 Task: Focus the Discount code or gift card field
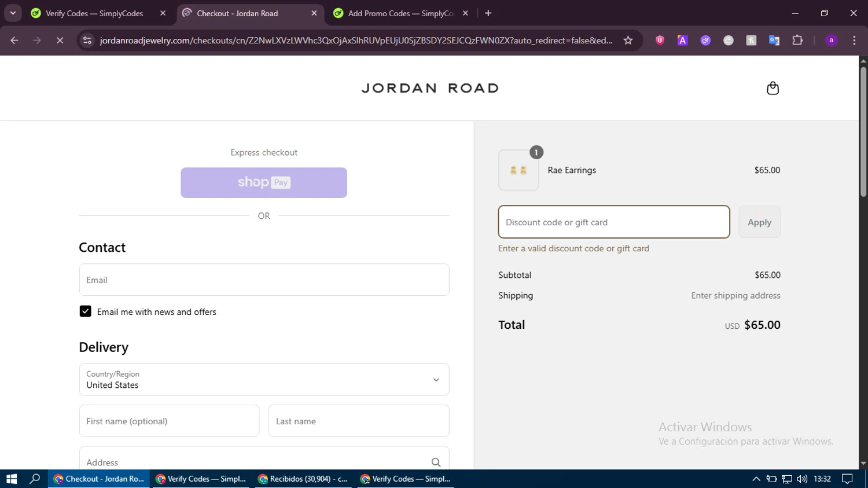pyautogui.click(x=614, y=222)
